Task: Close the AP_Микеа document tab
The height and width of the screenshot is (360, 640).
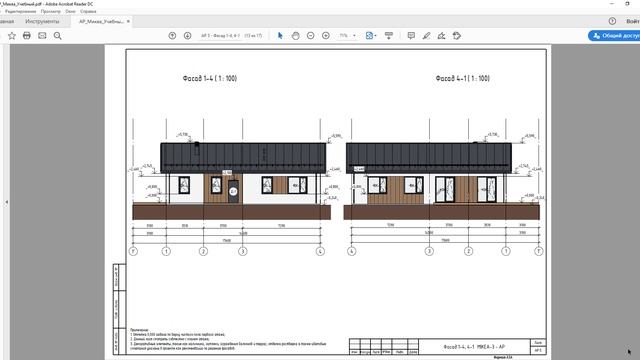Action: coord(128,21)
